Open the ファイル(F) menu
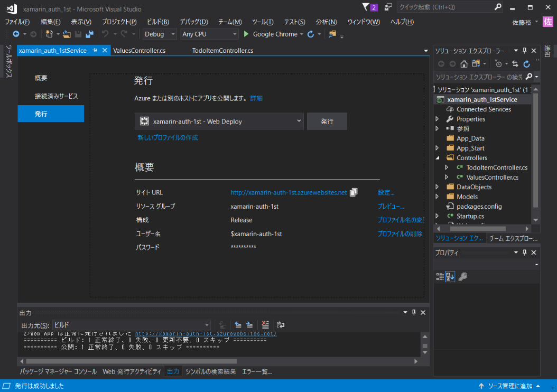The image size is (557, 392). 17,22
